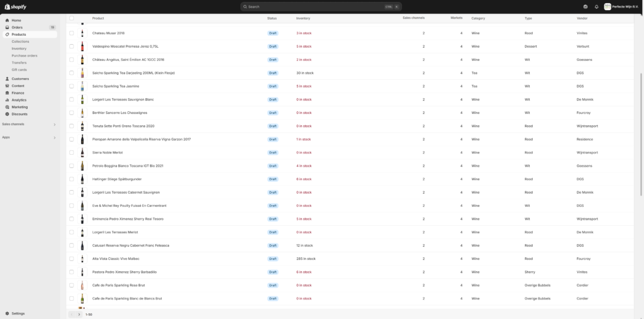Click the Content sidebar icon

coord(7,86)
